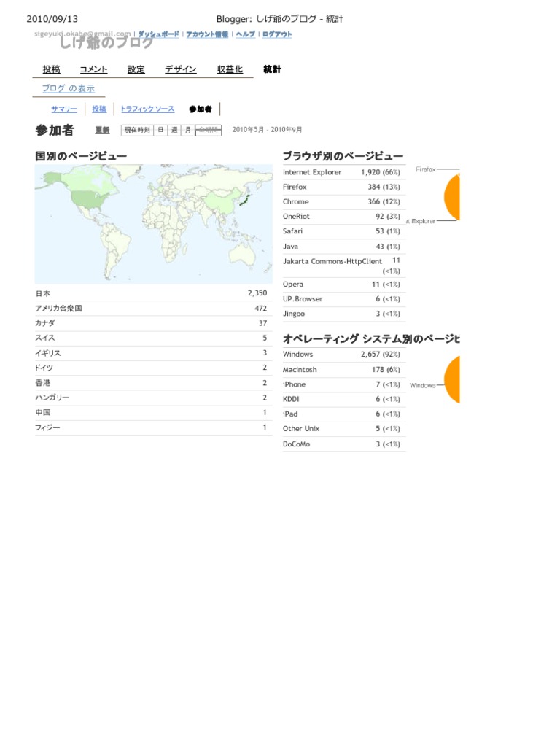Click the DoCoMo operating system row
560x747 pixels.
coord(344,444)
